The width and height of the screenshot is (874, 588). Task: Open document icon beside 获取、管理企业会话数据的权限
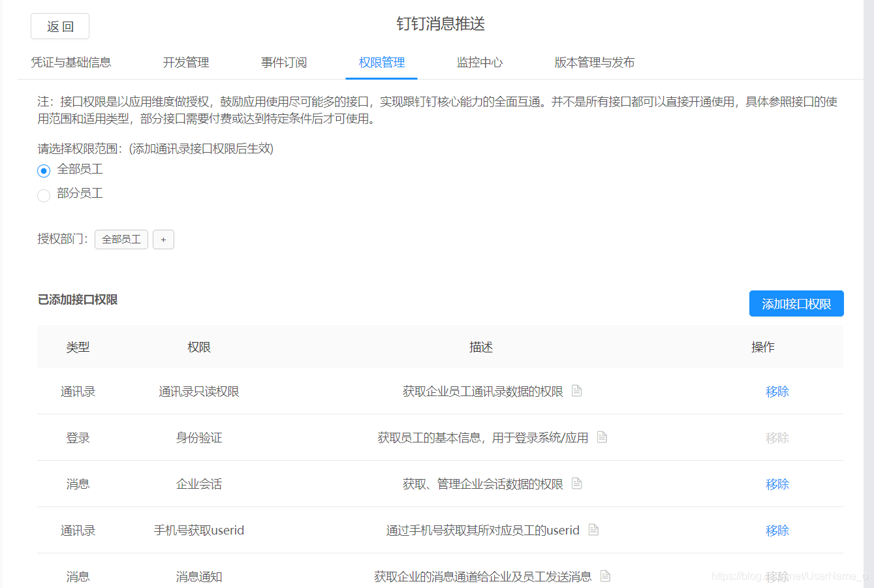pyautogui.click(x=576, y=484)
